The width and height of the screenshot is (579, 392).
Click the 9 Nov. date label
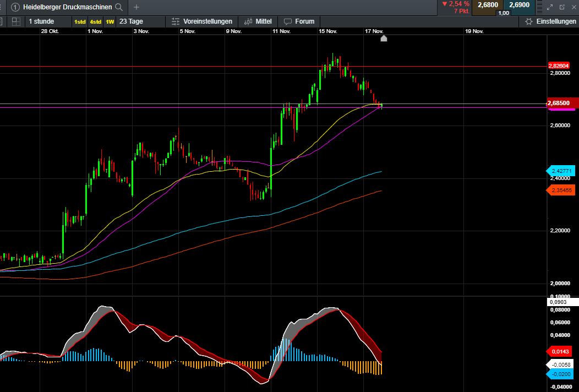coord(234,31)
